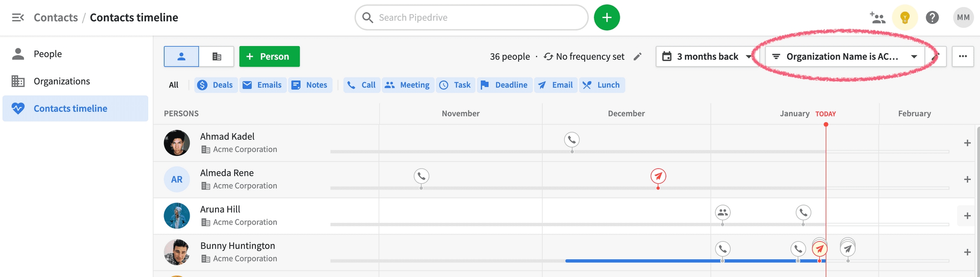Screen dimensions: 980x277
Task: Edit frequency with pencil icon
Action: tap(637, 56)
